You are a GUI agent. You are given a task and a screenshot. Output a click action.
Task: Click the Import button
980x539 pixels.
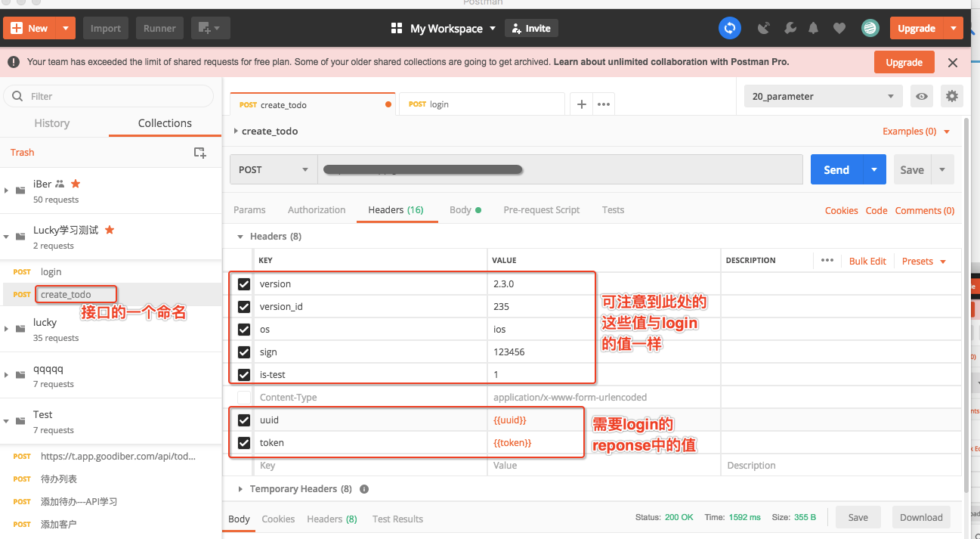[106, 29]
